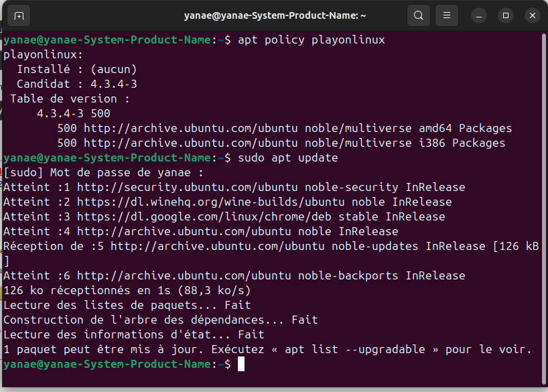Open a new terminal tab
This screenshot has height=392, width=548.
coord(19,15)
